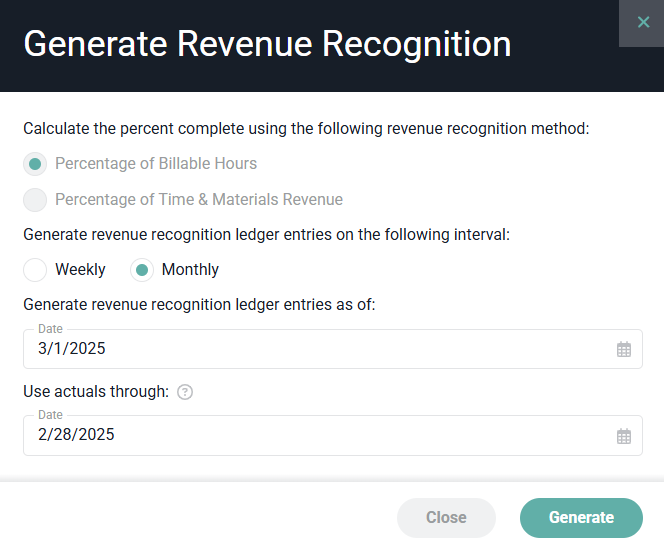The width and height of the screenshot is (664, 550).
Task: Select the Percentage of Billable Hours radio button
Action: click(x=35, y=164)
